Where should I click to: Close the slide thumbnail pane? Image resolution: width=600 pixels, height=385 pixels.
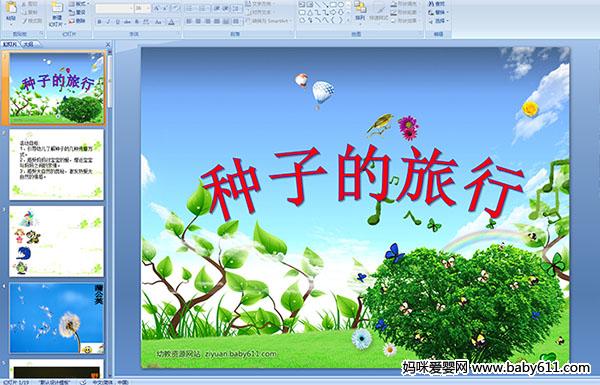point(108,44)
